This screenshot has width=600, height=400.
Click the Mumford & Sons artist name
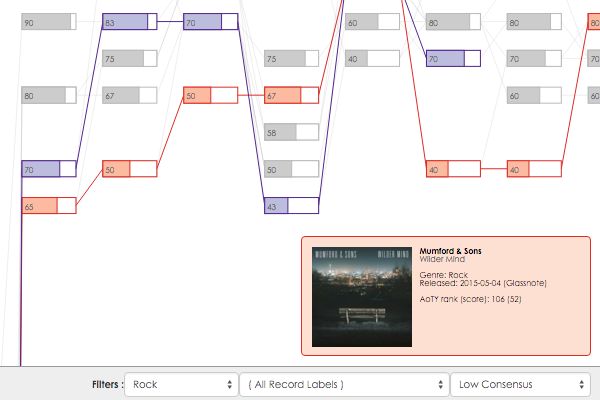tap(450, 251)
